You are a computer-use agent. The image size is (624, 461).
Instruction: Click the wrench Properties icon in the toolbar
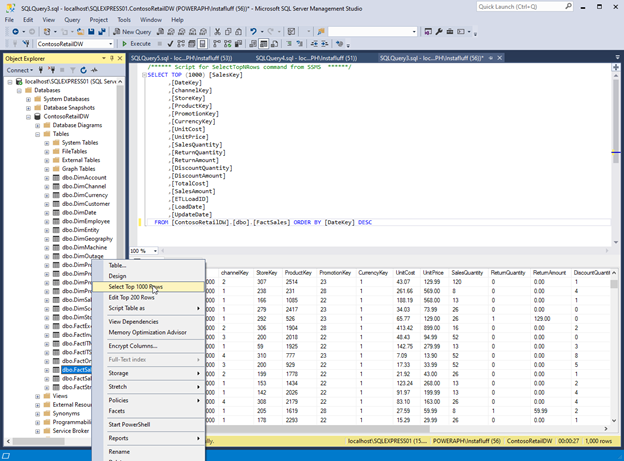coord(439,32)
